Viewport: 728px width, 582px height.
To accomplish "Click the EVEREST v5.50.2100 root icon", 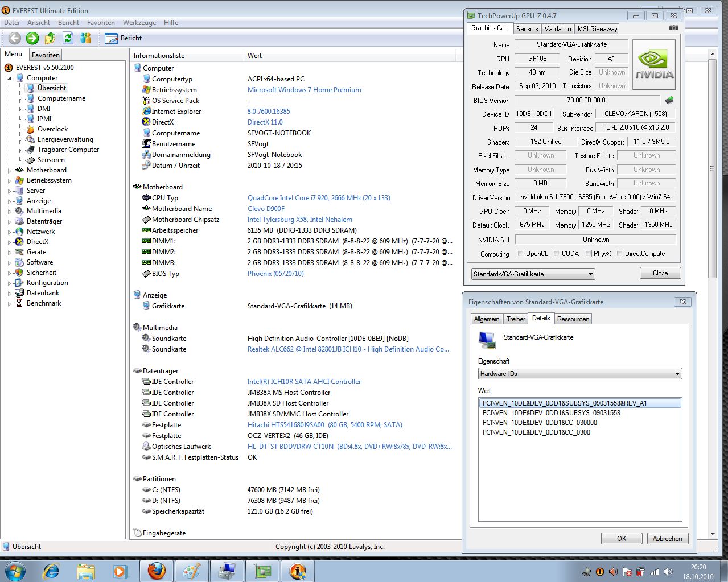I will point(8,67).
